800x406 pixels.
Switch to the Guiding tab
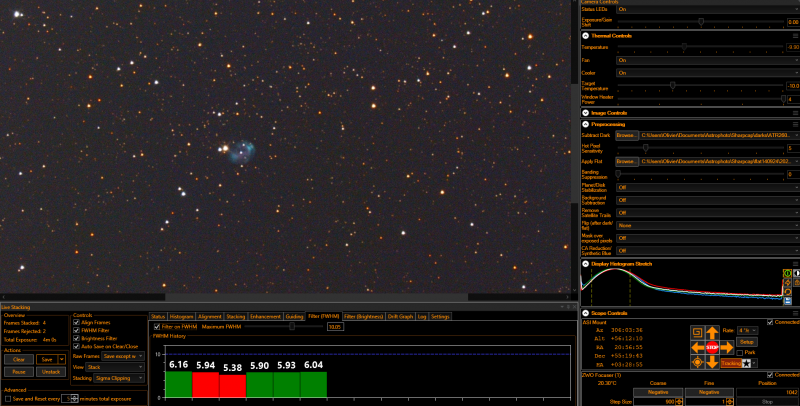coord(294,317)
